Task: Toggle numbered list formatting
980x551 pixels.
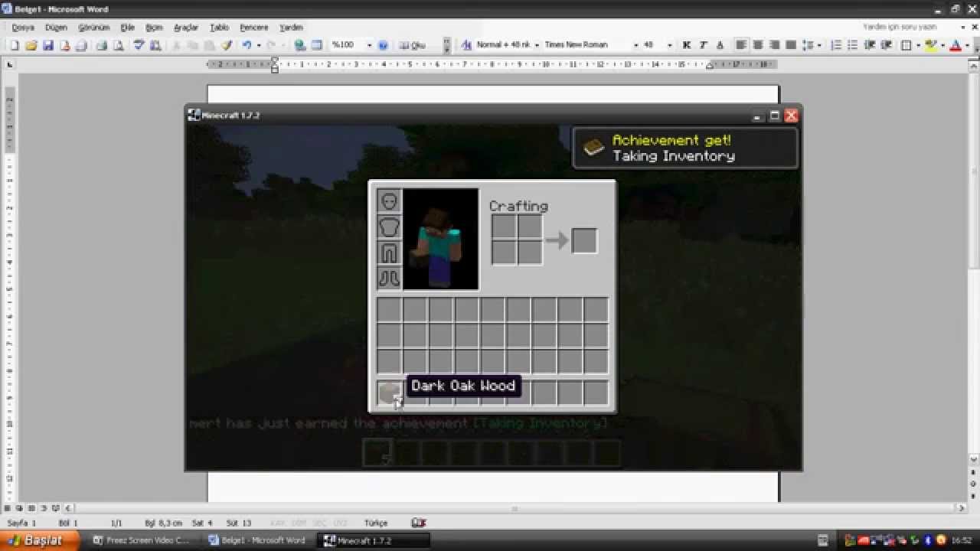Action: click(836, 45)
